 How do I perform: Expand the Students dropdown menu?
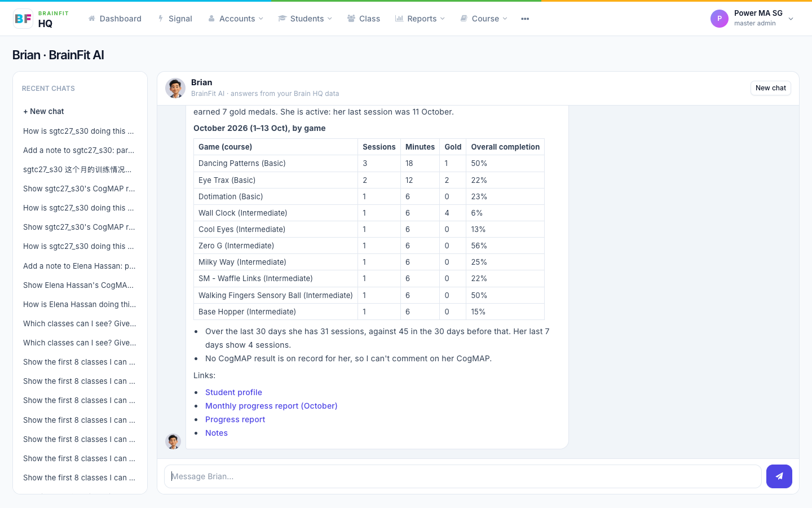[305, 19]
